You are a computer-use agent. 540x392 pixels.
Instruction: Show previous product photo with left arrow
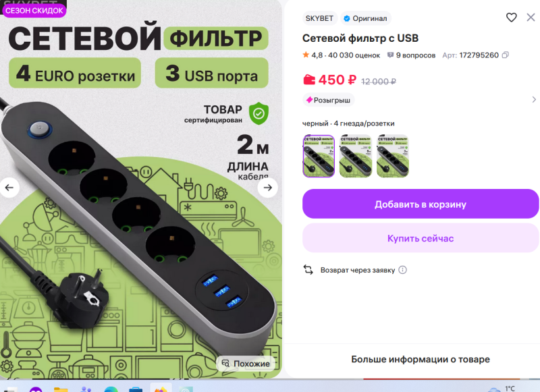[x=9, y=188]
